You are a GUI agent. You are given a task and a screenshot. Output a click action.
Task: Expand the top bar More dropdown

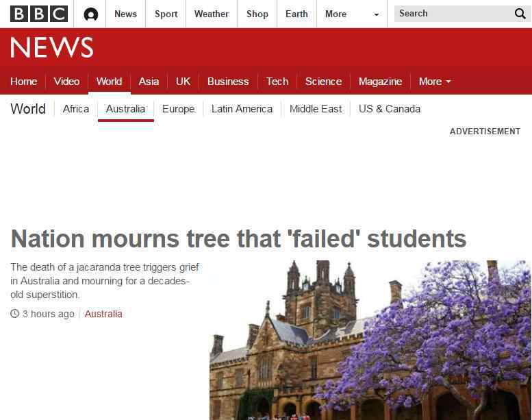click(352, 14)
